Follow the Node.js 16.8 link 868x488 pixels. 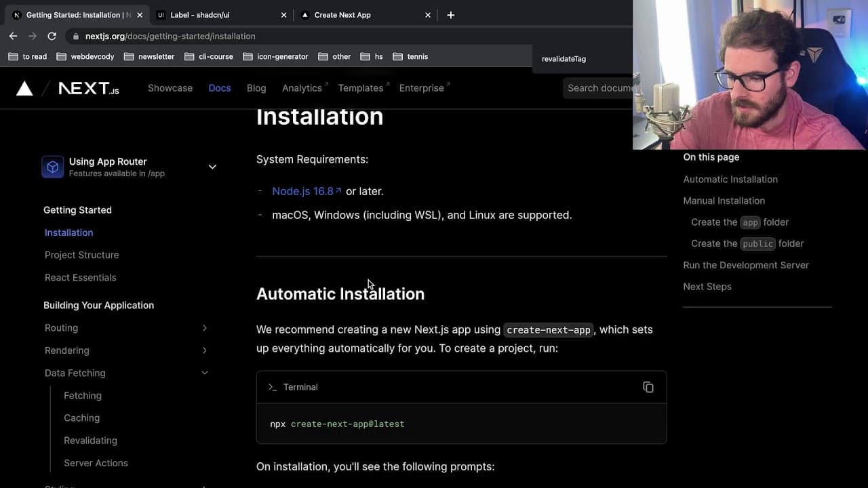coord(307,191)
